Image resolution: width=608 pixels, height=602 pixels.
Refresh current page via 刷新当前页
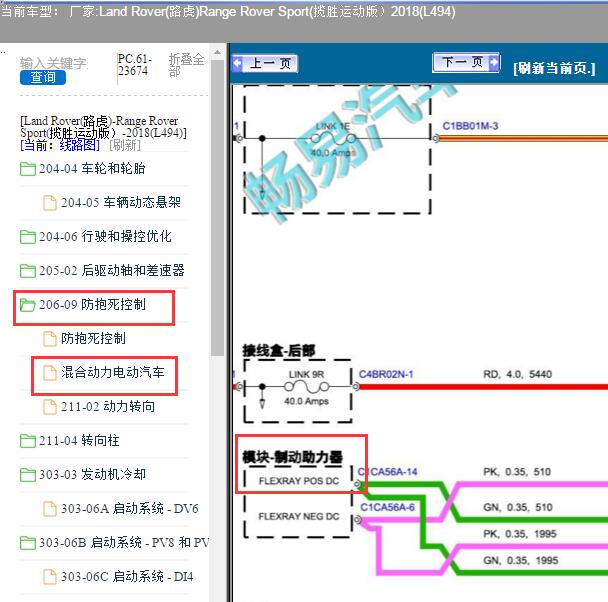554,68
